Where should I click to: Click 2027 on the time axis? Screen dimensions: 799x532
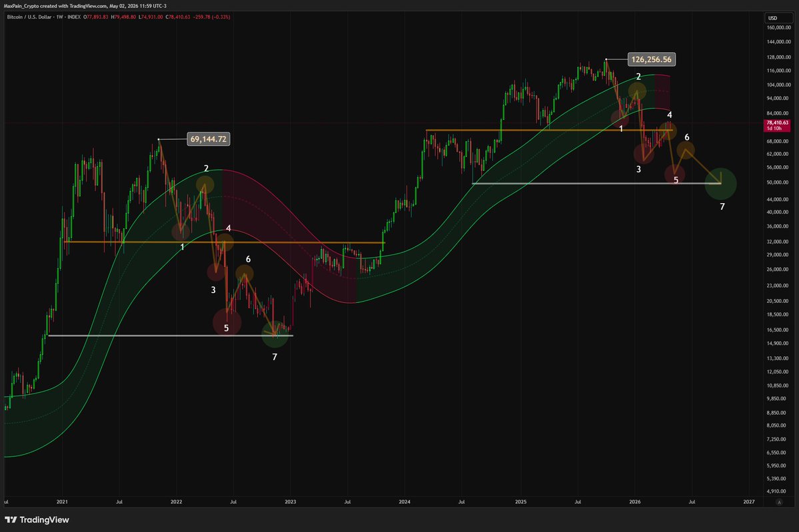749,502
